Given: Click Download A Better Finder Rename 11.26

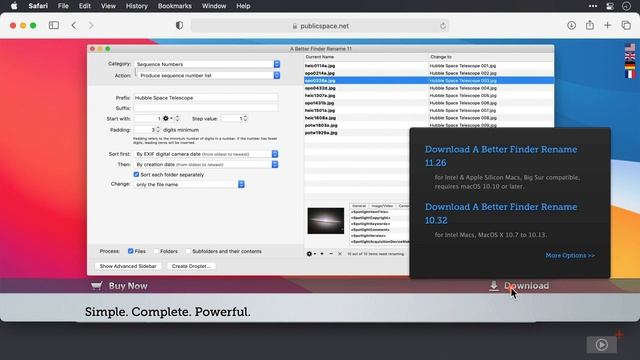Looking at the screenshot, I should click(501, 156).
